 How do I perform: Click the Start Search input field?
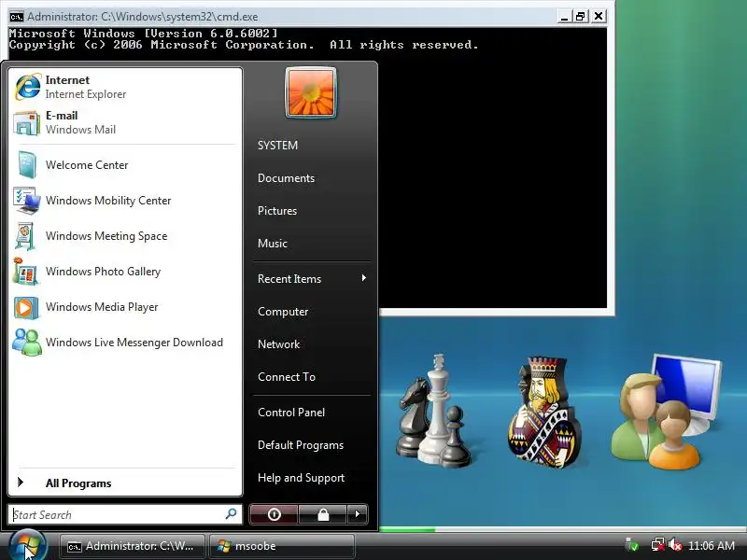tap(125, 514)
